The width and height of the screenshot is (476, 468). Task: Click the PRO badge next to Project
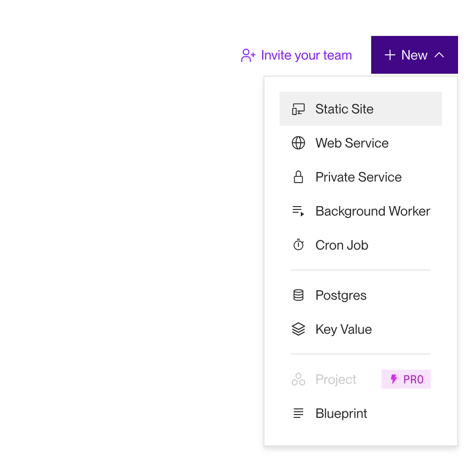406,379
